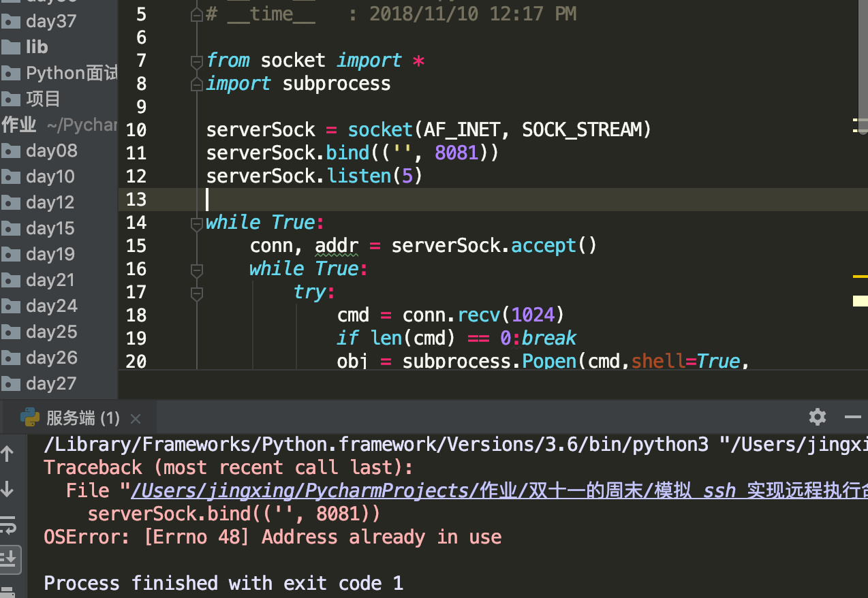Click 'Traceback (most recent call last):' text
This screenshot has width=868, height=598.
click(228, 468)
